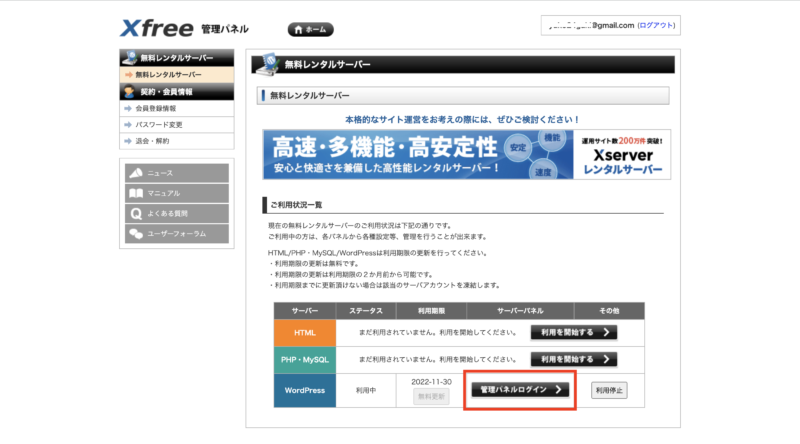Click the 2022-11-30 expiry date
This screenshot has height=444, width=800.
tap(431, 382)
